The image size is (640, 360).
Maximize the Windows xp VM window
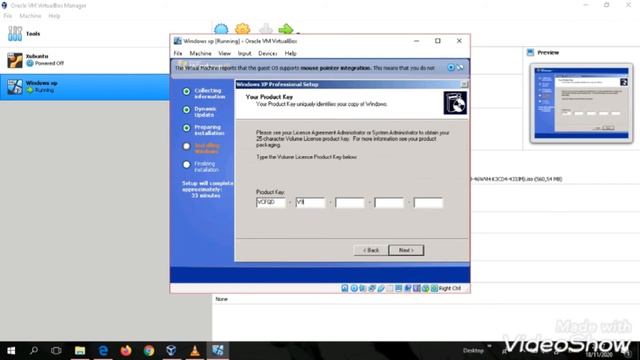[x=438, y=41]
